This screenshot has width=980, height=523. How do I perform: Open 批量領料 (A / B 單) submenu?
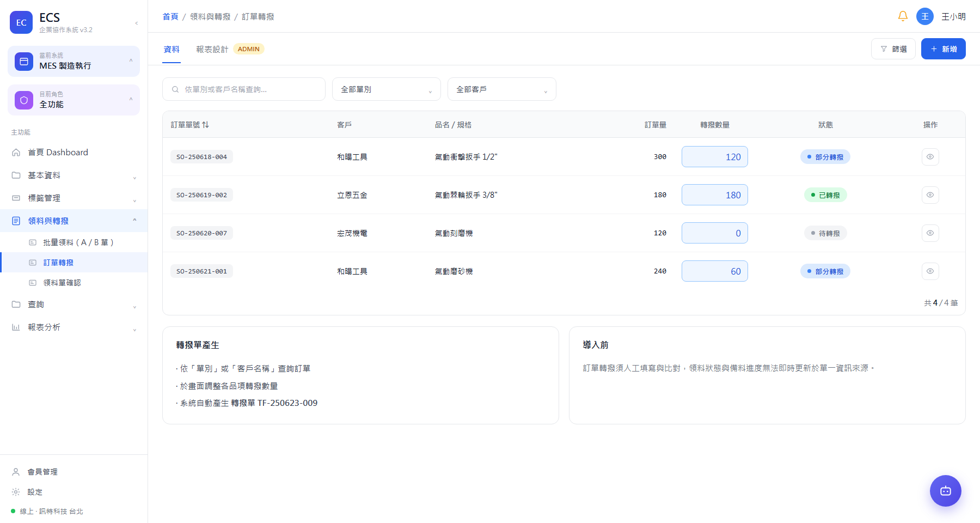coord(74,242)
